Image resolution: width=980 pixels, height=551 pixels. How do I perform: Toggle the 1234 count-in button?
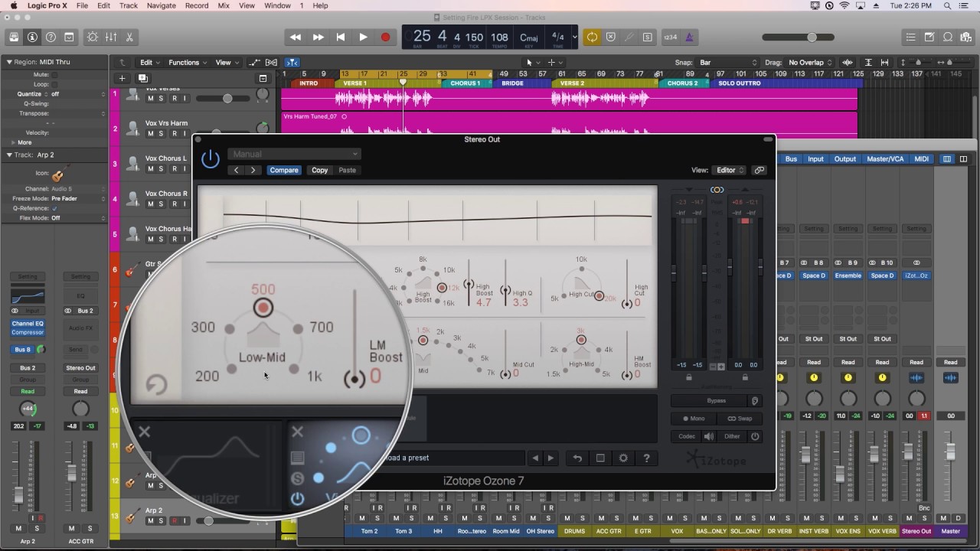click(x=670, y=37)
